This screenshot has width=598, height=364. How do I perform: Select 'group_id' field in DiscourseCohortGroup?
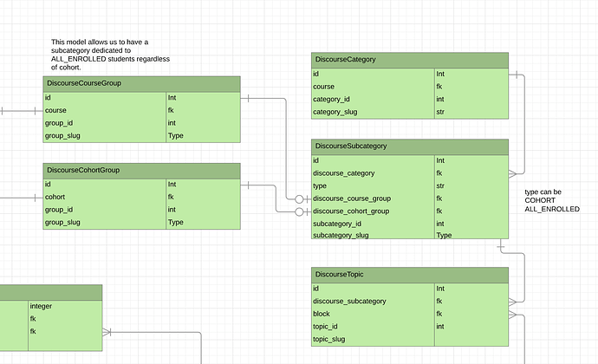pos(59,210)
